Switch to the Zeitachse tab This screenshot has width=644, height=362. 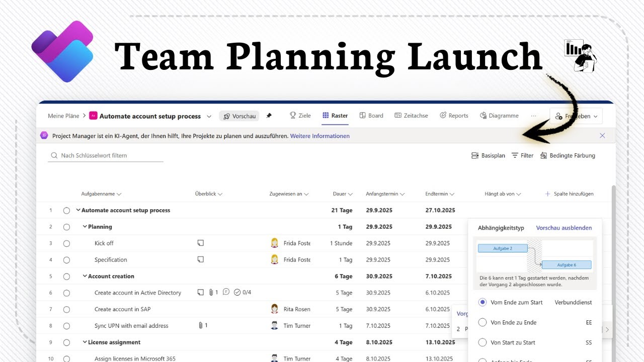[412, 116]
